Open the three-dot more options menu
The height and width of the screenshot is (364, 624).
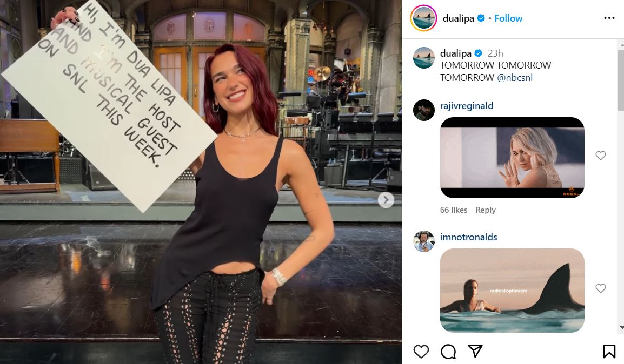(x=609, y=18)
